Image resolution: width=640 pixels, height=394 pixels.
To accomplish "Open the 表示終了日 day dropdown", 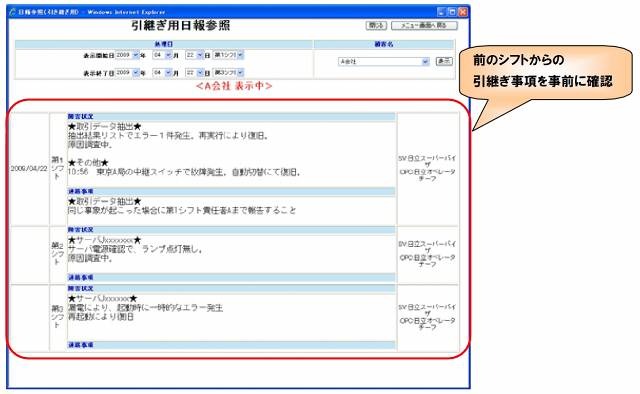I will tap(194, 72).
